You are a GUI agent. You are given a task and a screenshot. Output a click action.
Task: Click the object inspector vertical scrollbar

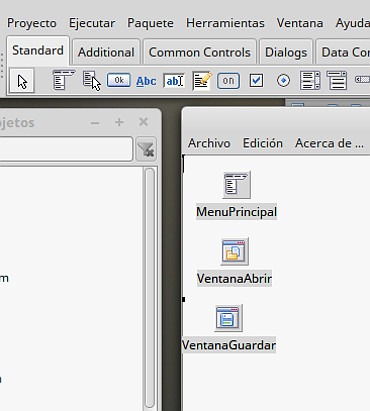(150, 289)
